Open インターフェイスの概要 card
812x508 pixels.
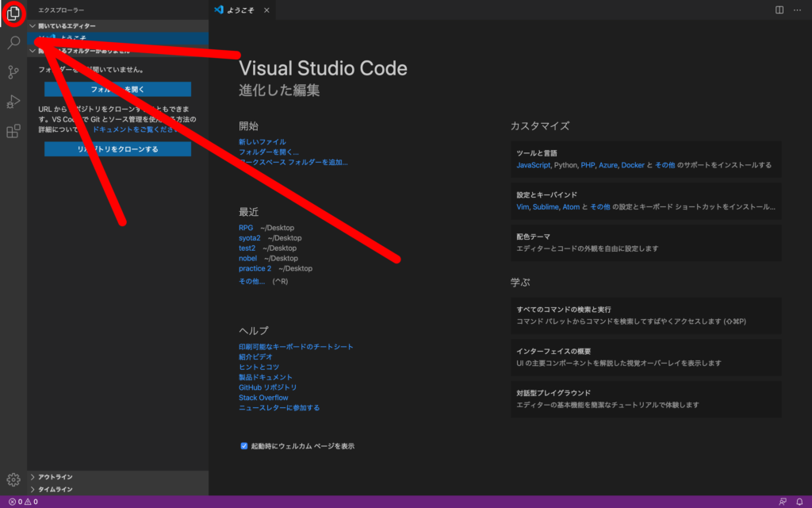tap(645, 357)
